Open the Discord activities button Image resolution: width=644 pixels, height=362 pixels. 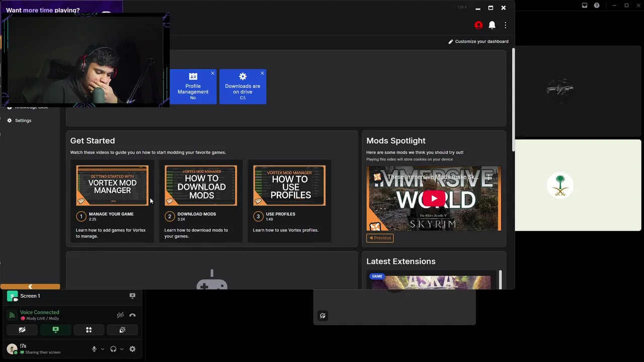[89, 330]
